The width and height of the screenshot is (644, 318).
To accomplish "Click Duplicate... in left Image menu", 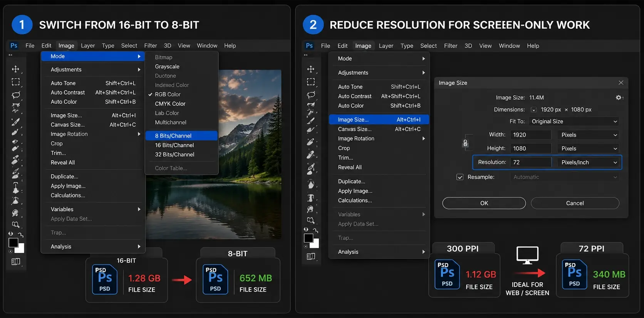I will click(93, 177).
